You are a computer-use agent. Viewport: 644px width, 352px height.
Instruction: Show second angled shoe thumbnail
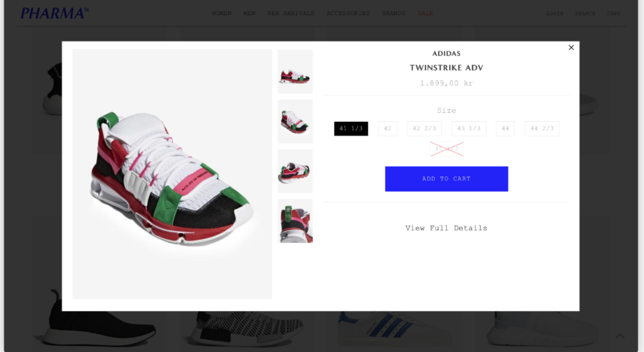[295, 121]
